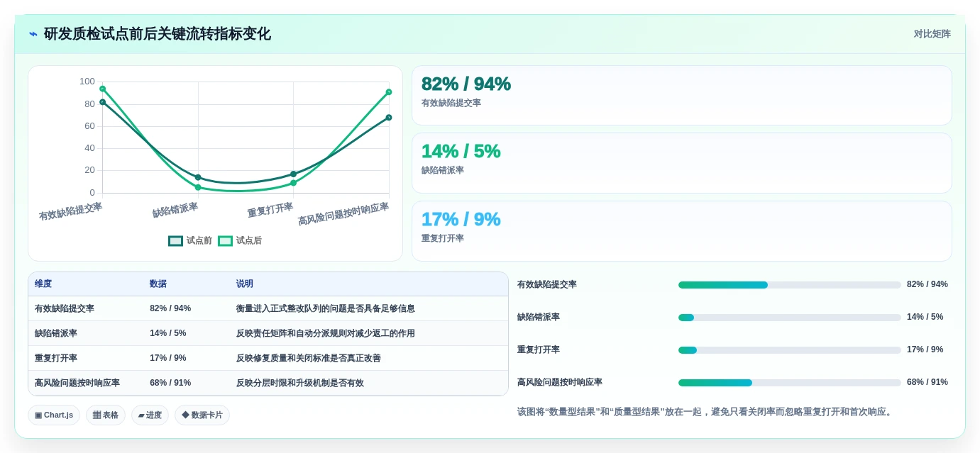
Task: Click the 14% / 5% table cell
Action: pyautogui.click(x=168, y=333)
